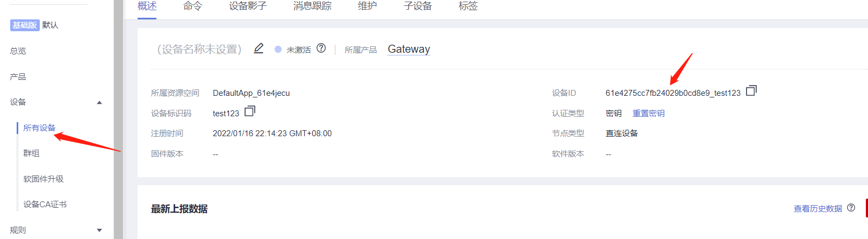
Task: Click 查看历史数据 link
Action: [x=818, y=208]
